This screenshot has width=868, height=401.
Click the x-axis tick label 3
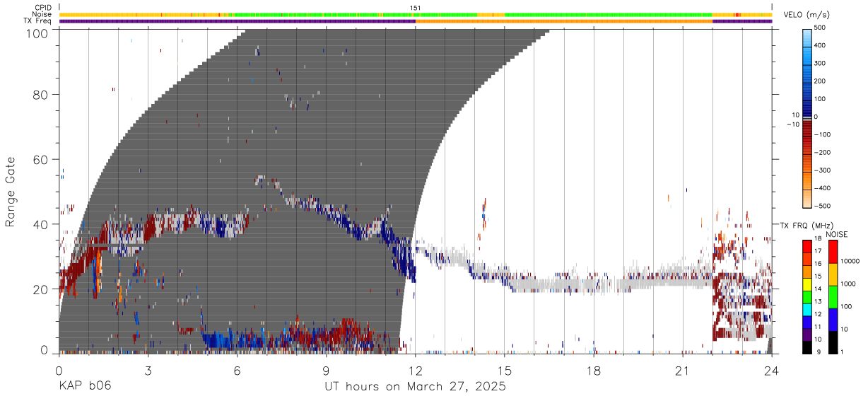tap(148, 371)
